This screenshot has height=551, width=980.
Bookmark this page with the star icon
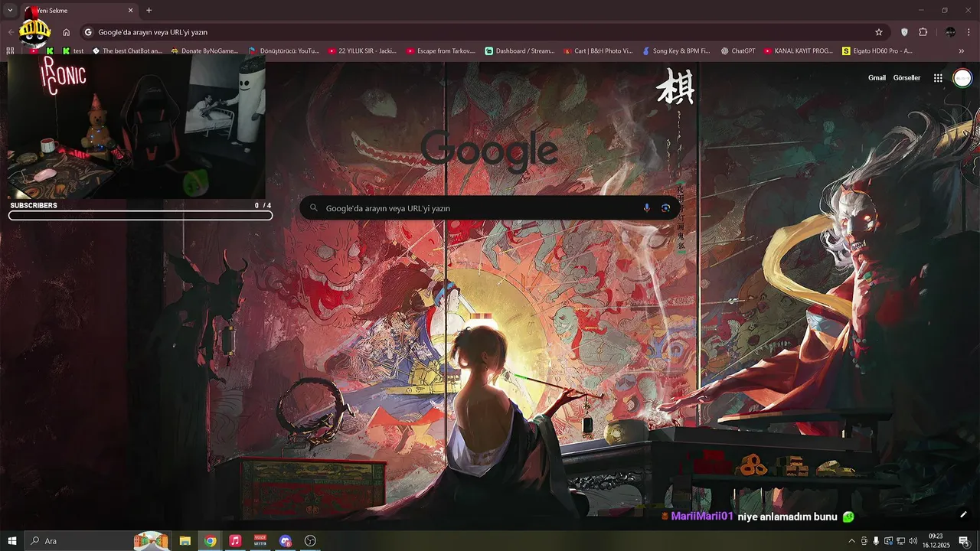879,32
